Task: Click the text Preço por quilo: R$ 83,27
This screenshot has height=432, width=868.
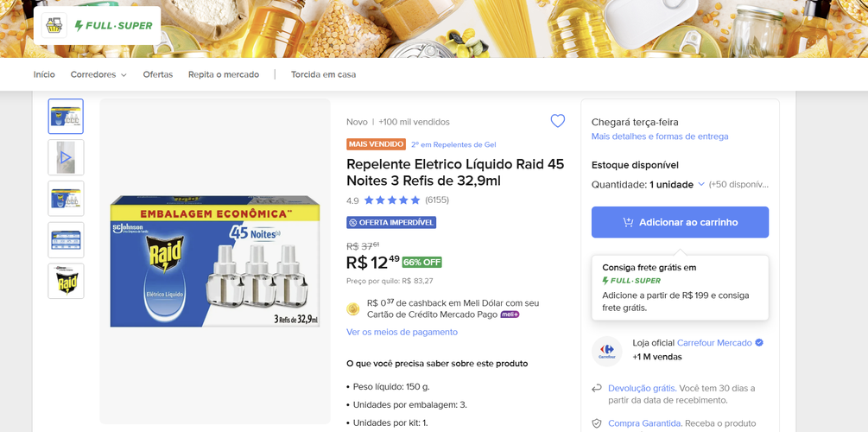Action: click(390, 281)
